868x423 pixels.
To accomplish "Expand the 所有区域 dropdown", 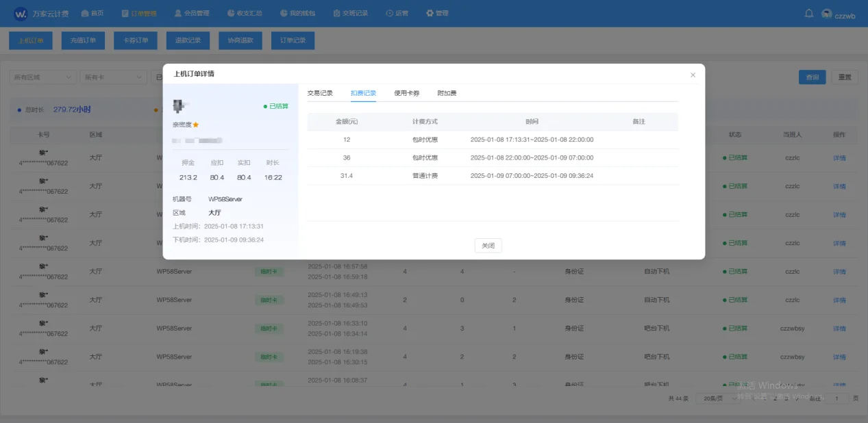I will tap(42, 77).
